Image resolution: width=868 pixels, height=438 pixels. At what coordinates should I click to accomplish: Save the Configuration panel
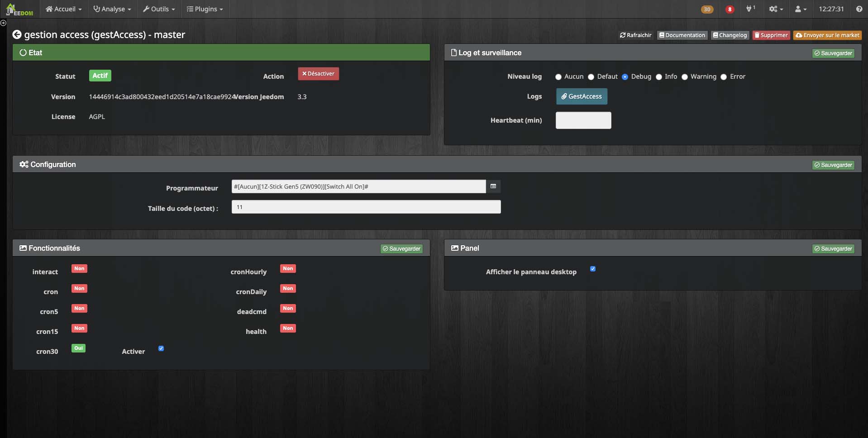[x=833, y=165]
